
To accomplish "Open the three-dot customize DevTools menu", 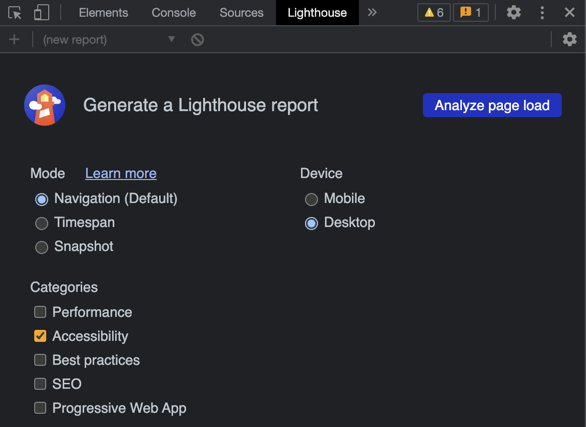I will click(542, 13).
